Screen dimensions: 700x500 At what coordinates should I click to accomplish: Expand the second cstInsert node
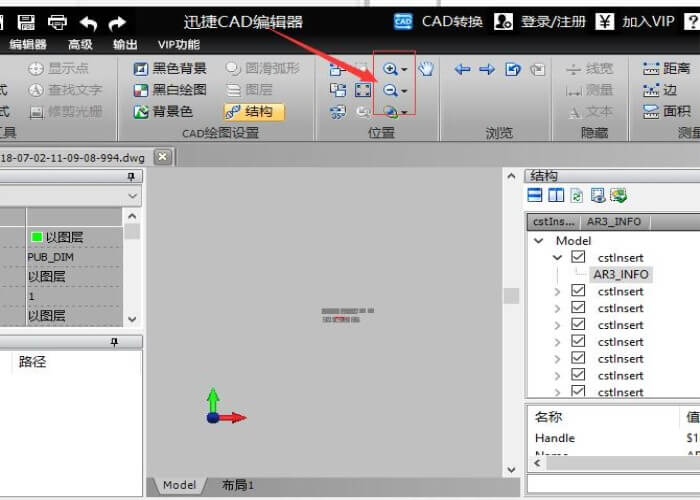coord(557,292)
